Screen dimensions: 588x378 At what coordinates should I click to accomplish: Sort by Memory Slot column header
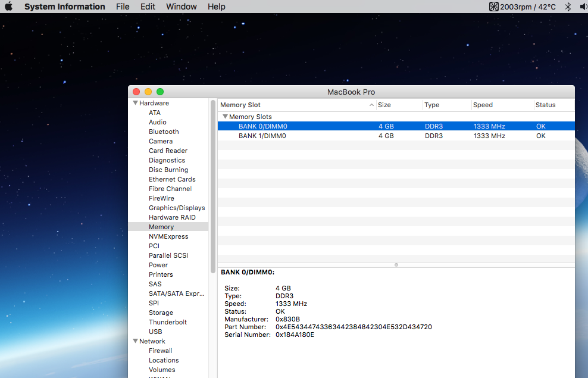pyautogui.click(x=296, y=105)
